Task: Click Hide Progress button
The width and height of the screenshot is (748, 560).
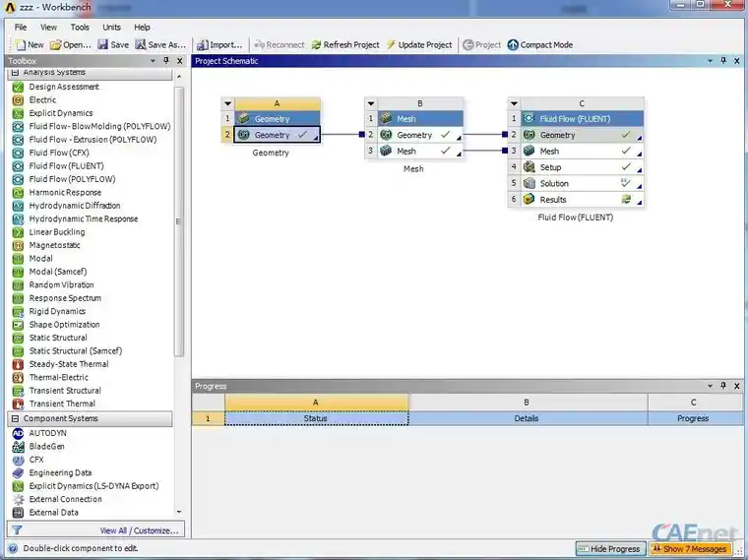Action: (x=610, y=549)
